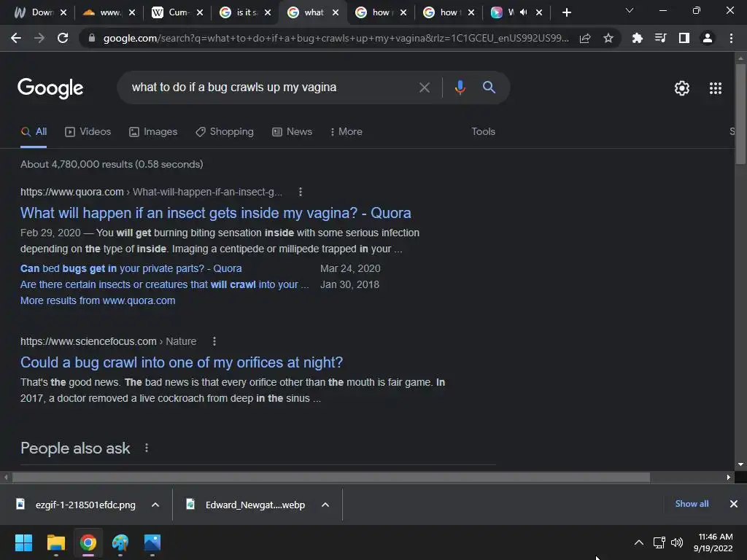Close the 'www' browser tab
Screen dimensions: 747x560
(132, 12)
